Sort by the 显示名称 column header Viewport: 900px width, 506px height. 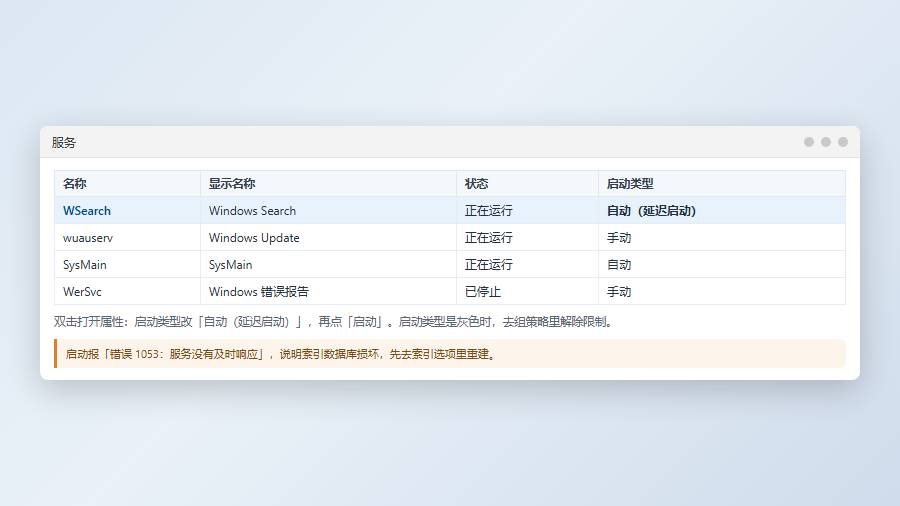pyautogui.click(x=328, y=184)
